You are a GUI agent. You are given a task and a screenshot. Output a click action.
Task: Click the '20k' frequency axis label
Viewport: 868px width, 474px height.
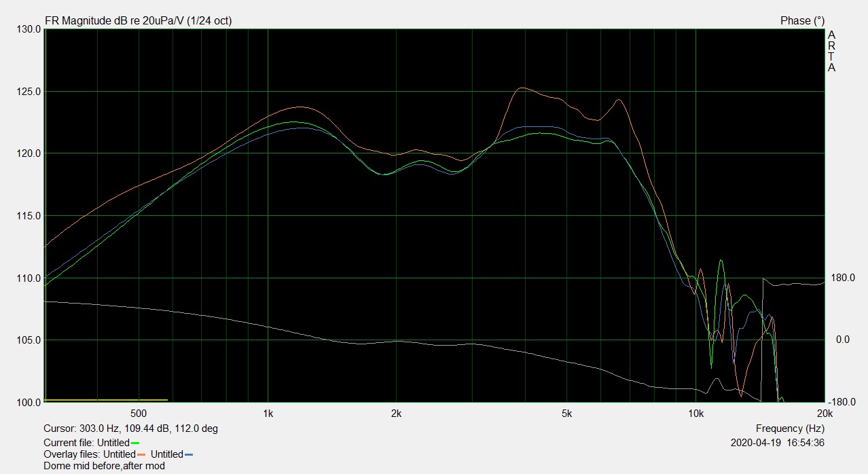pyautogui.click(x=825, y=413)
